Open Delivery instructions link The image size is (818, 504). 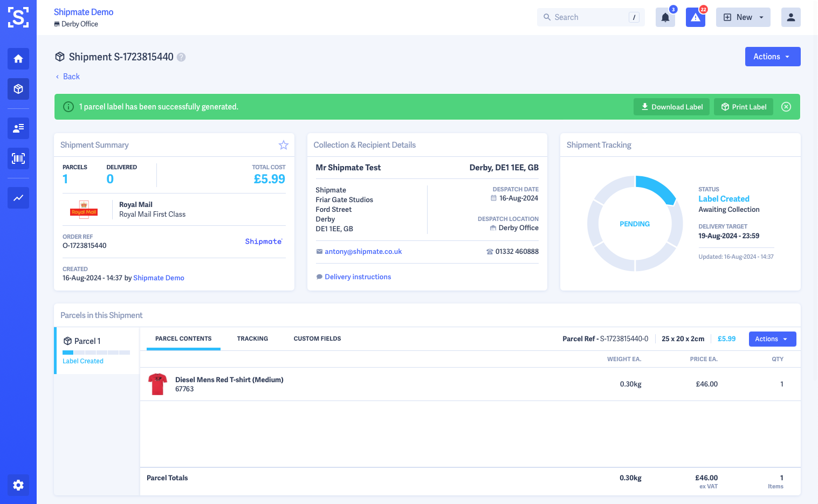[x=358, y=277]
